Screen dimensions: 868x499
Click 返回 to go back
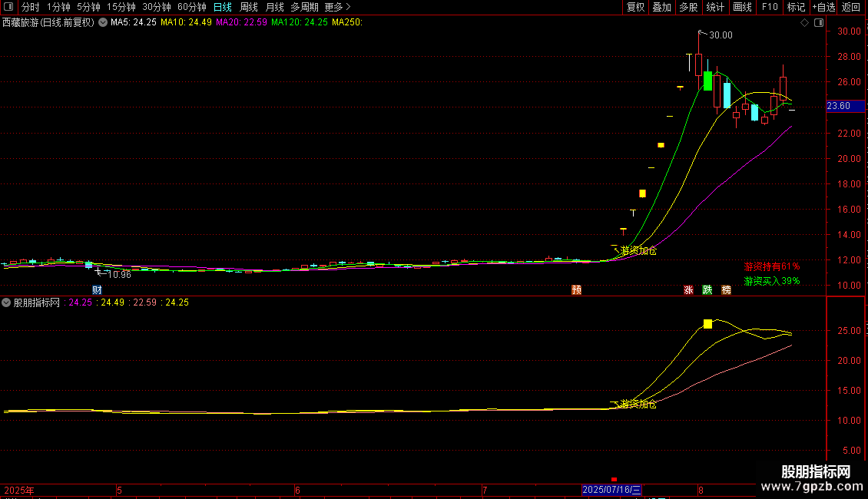[851, 7]
